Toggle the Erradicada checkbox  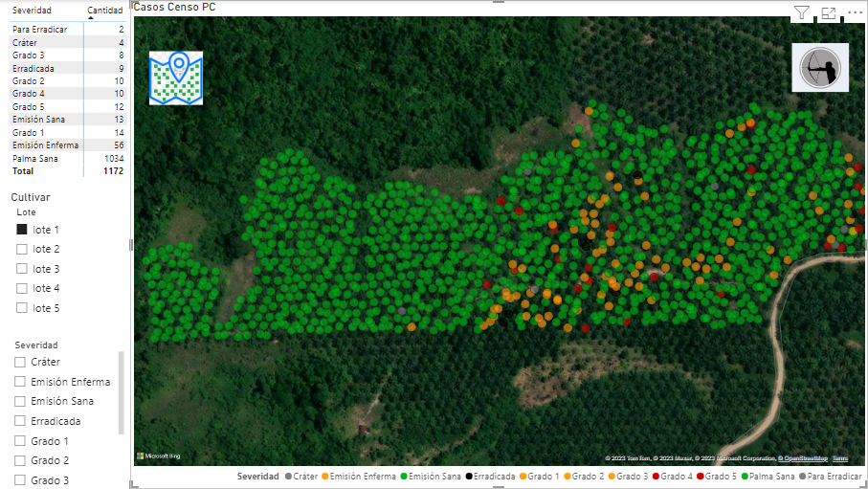[20, 421]
